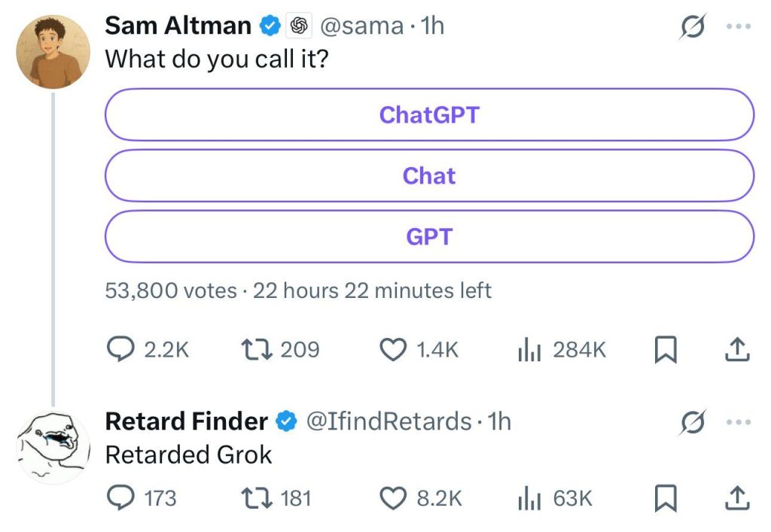
Task: Open replies on the reply with 173 comments
Action: point(120,498)
